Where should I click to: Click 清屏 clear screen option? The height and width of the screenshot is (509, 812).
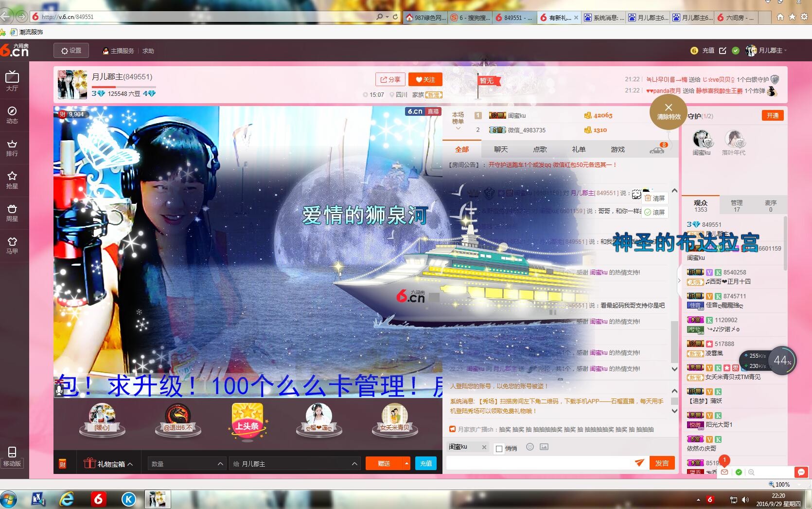[654, 198]
